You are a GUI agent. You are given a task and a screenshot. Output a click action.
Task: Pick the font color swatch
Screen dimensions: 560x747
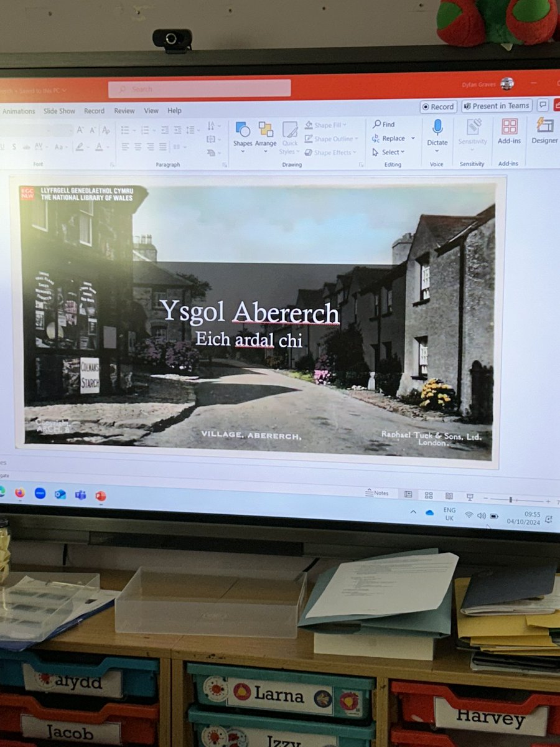click(100, 147)
